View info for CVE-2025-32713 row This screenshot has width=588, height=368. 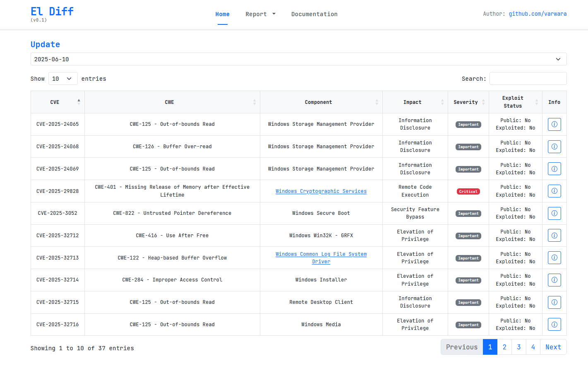coord(554,257)
